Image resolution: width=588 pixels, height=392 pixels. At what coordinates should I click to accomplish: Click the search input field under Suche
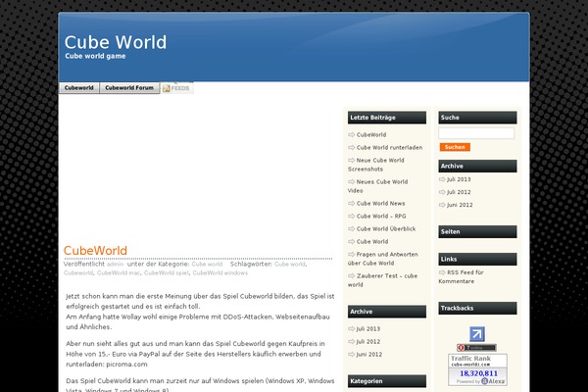(x=476, y=133)
